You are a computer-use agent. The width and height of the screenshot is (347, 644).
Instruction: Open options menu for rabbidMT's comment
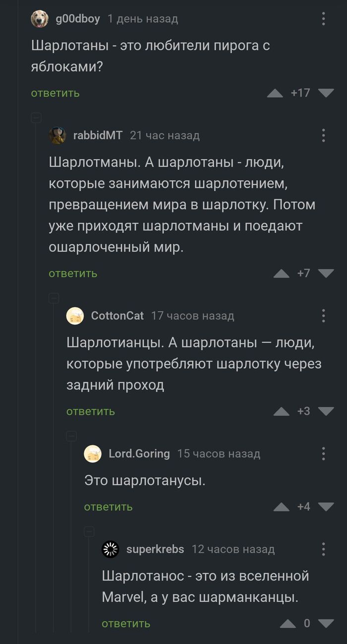pos(323,135)
